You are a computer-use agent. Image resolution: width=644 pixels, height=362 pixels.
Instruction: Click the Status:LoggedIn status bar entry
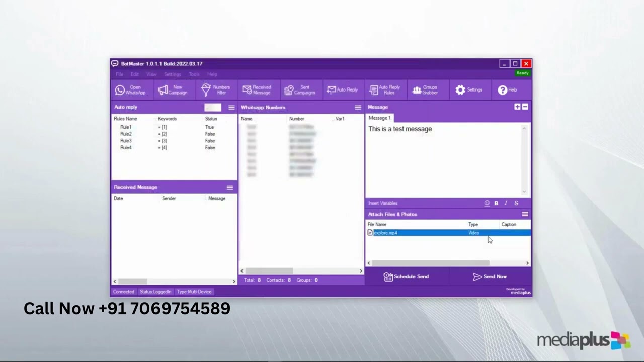155,292
